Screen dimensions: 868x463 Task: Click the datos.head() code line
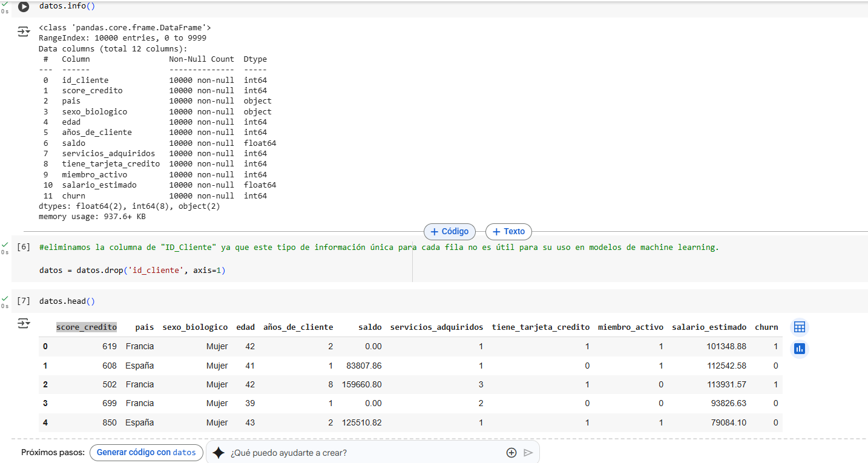click(x=67, y=301)
